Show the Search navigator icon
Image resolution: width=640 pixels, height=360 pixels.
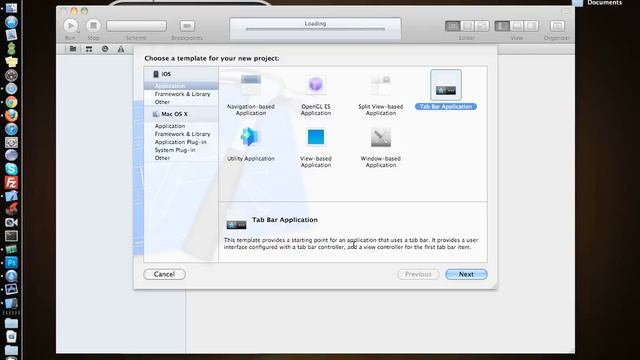105,49
